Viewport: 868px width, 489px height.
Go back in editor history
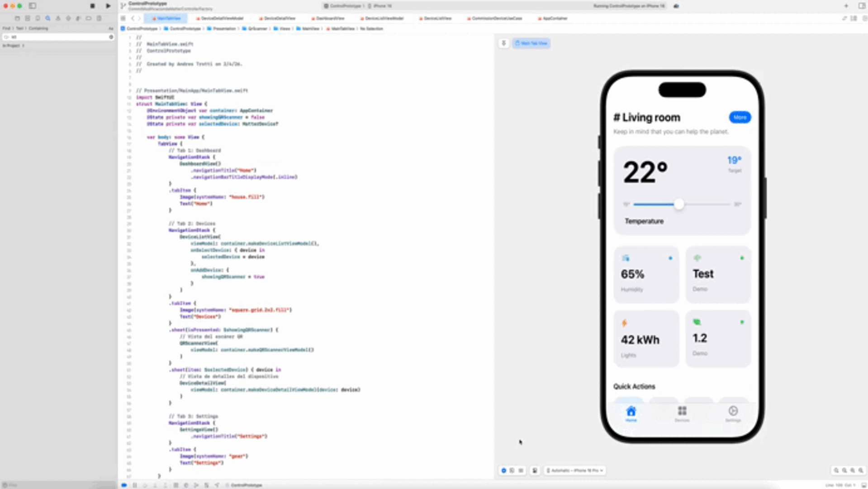[x=133, y=19]
